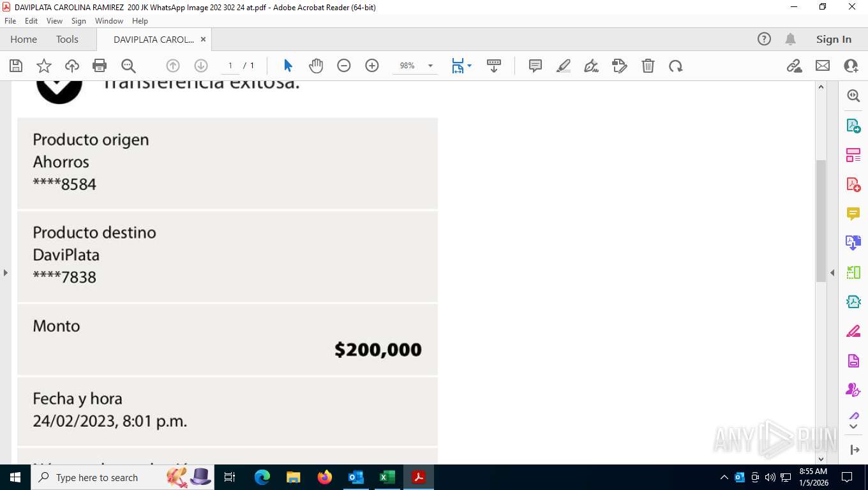The width and height of the screenshot is (868, 490).
Task: Print the document with the printer icon
Action: [100, 66]
